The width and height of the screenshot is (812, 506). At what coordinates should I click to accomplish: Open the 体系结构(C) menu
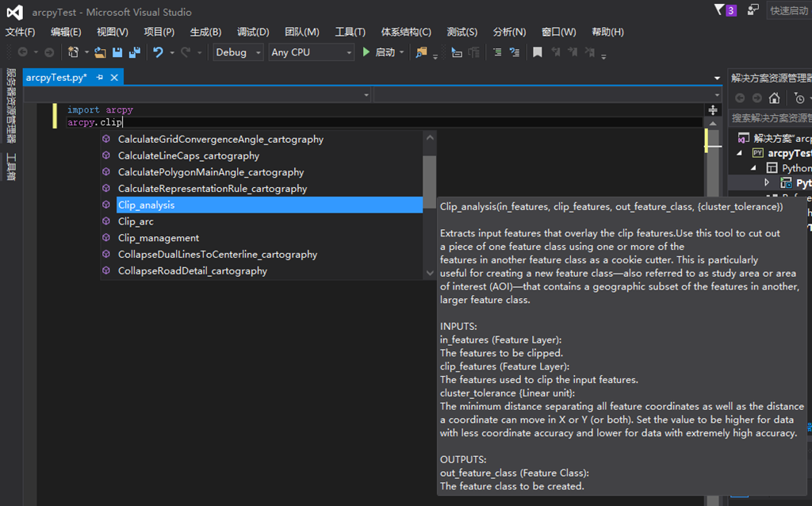[406, 32]
